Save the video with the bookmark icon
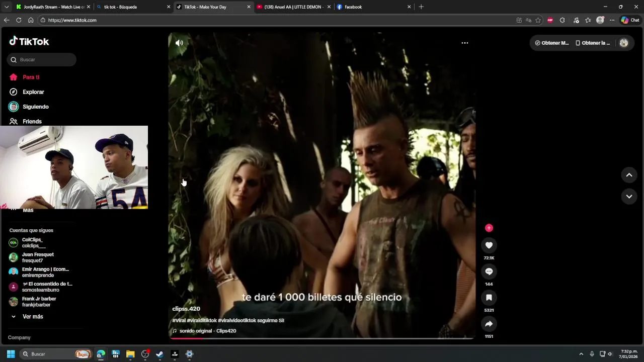The width and height of the screenshot is (644, 362). coord(489,298)
